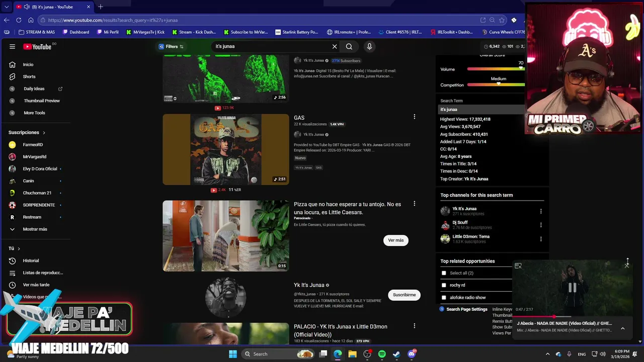Expand the Tú section
Viewport: 644px width, 362px height.
click(x=15, y=248)
